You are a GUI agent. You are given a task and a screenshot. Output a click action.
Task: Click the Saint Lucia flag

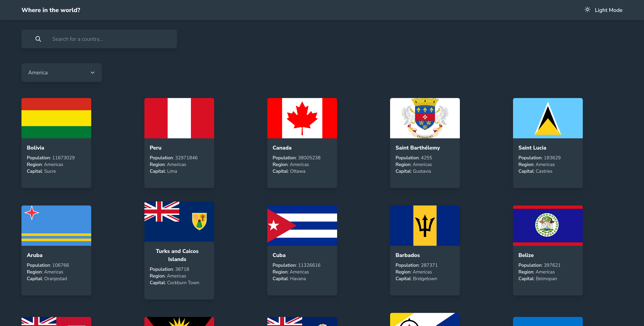pyautogui.click(x=548, y=118)
